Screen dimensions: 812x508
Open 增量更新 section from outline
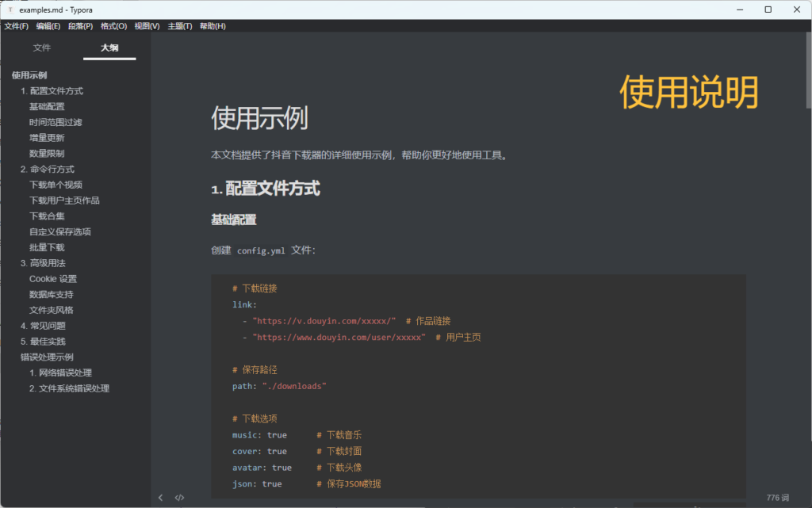47,138
